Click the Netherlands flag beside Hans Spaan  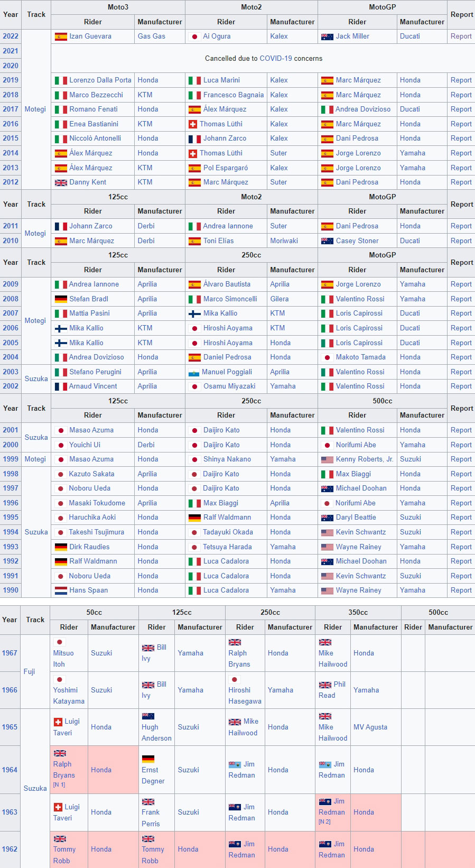point(61,590)
